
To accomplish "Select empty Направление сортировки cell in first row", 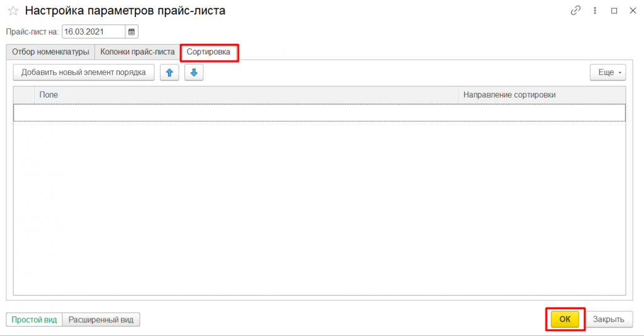I will click(541, 112).
